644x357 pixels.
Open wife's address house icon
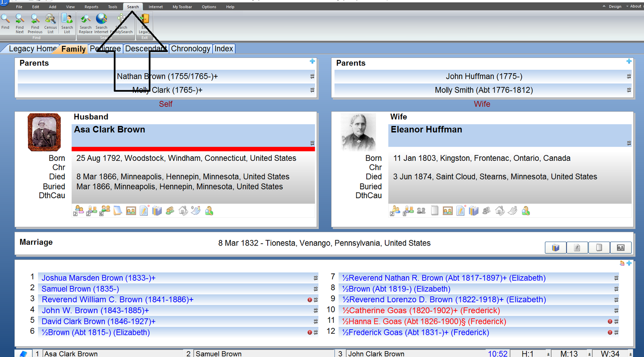pyautogui.click(x=500, y=210)
